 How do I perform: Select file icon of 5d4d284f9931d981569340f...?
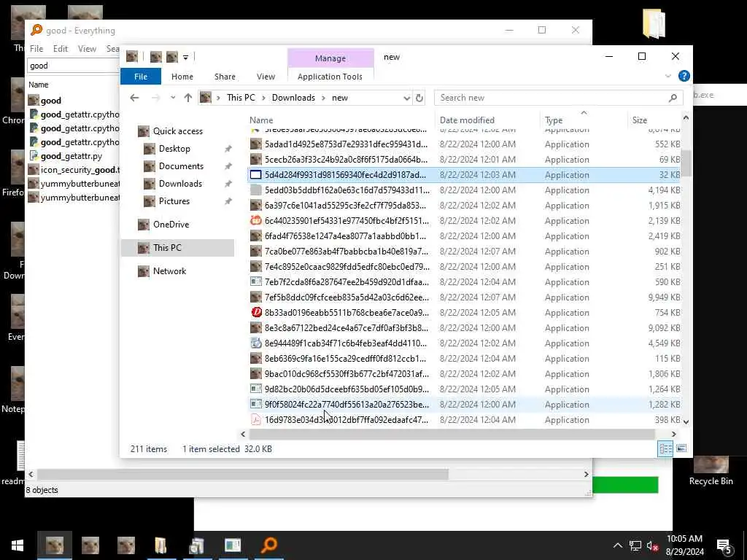(256, 175)
